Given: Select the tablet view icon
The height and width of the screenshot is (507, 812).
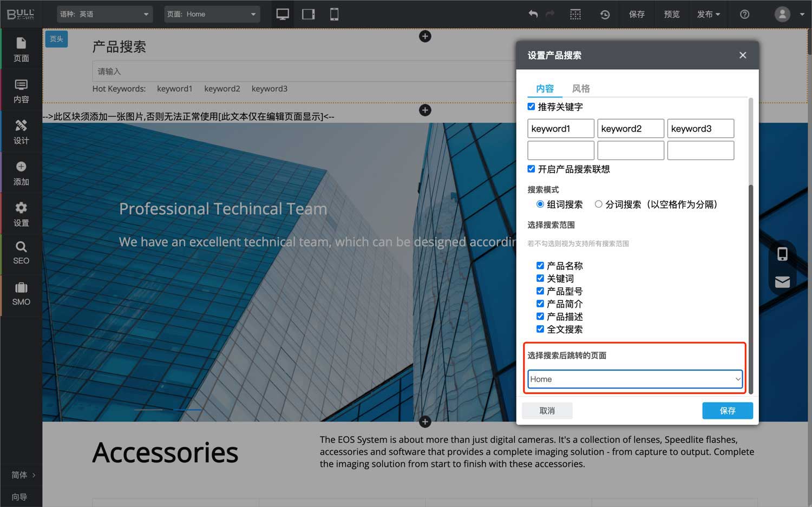Looking at the screenshot, I should pos(309,14).
